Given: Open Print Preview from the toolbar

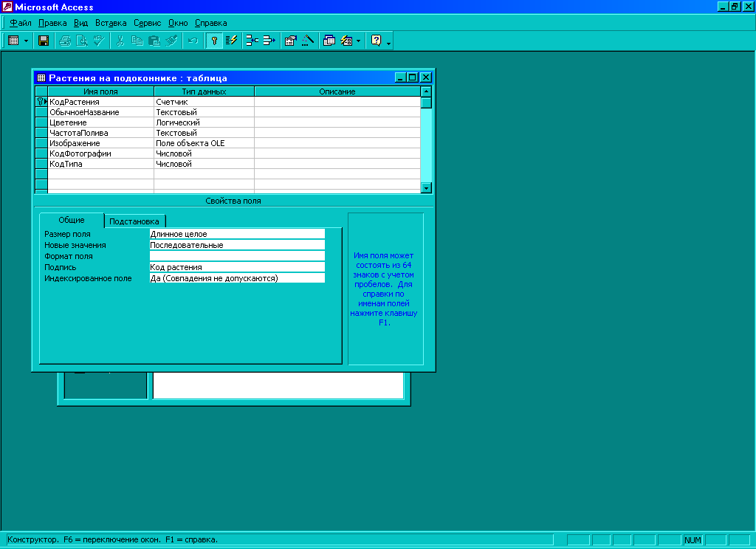Looking at the screenshot, I should (x=82, y=41).
